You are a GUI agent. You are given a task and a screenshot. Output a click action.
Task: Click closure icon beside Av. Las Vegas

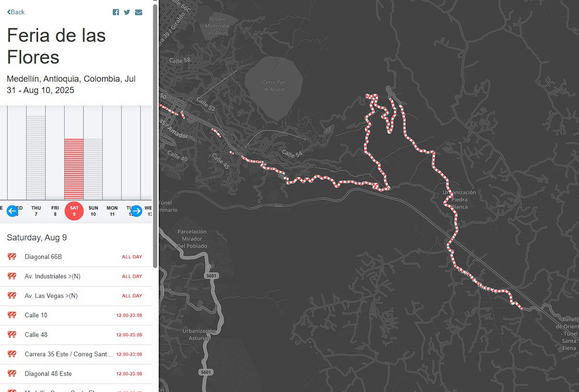[x=12, y=296]
